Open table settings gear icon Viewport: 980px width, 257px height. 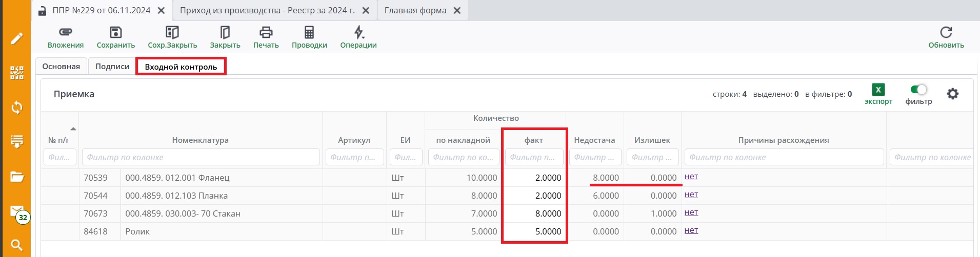[952, 94]
